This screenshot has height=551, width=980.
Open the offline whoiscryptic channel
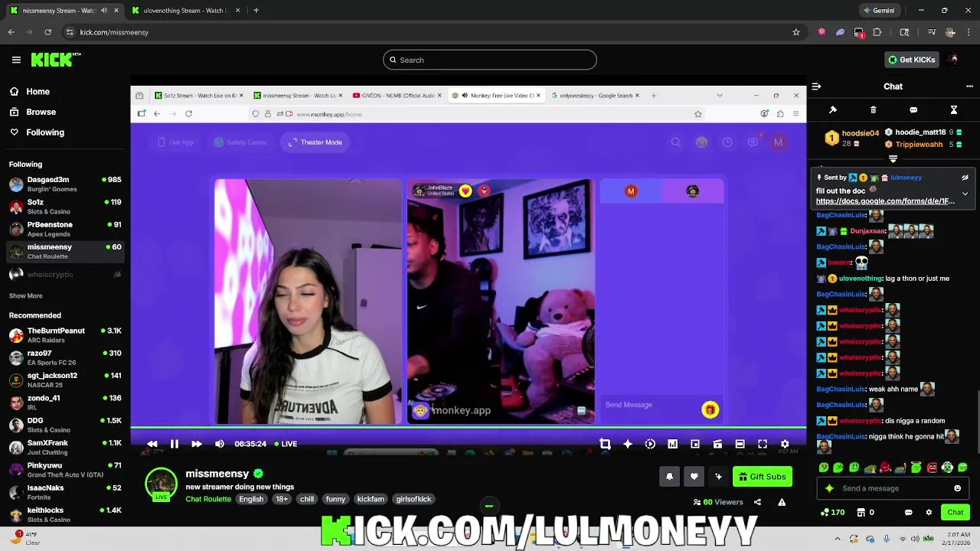click(x=65, y=274)
